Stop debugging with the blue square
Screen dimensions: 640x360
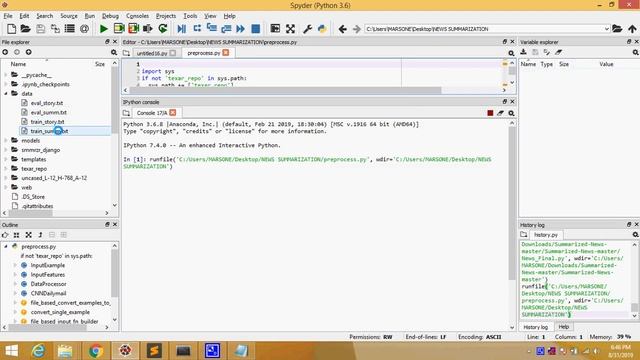click(x=256, y=29)
